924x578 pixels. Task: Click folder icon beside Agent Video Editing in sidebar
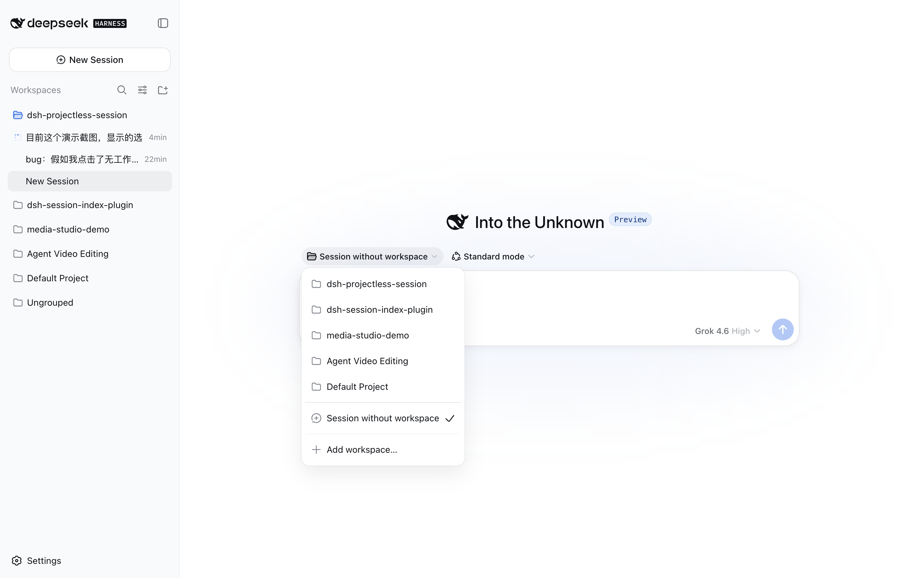coord(18,254)
